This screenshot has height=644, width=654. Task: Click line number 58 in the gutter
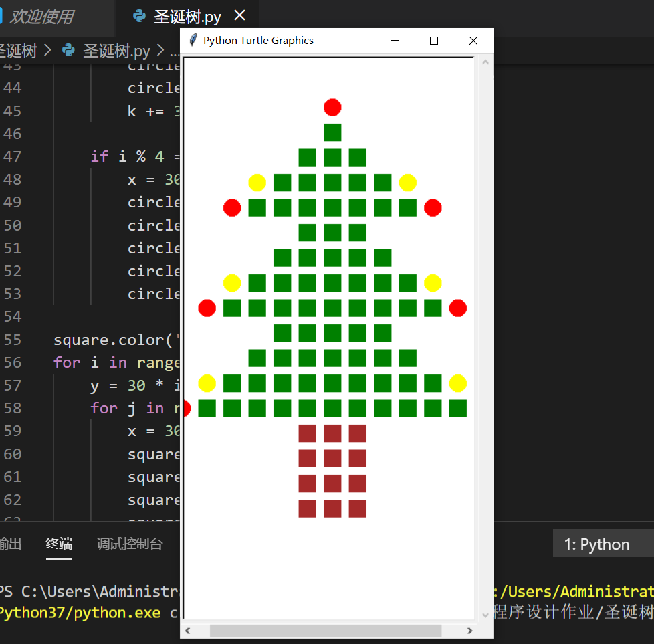tap(12, 409)
